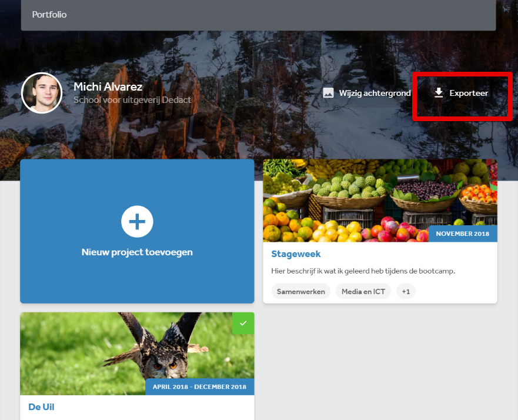
Task: Click the plus icon to add project
Action: click(137, 221)
